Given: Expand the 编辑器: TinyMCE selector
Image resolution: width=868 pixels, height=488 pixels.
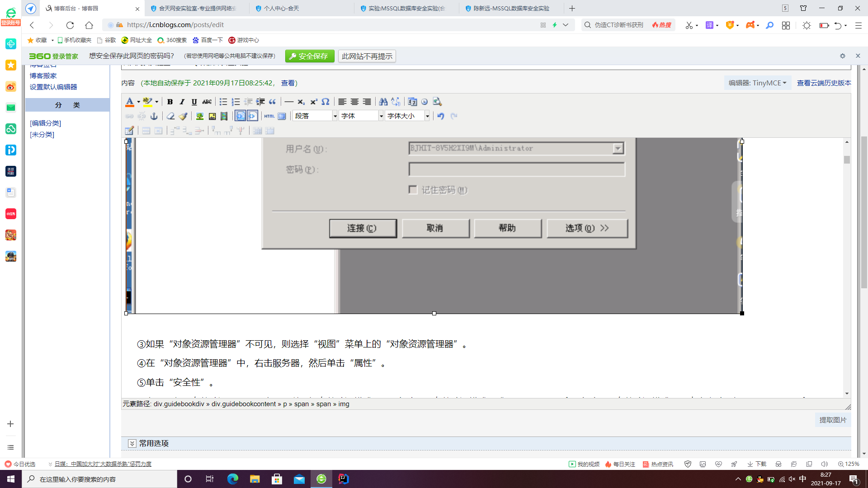Looking at the screenshot, I should (x=757, y=83).
